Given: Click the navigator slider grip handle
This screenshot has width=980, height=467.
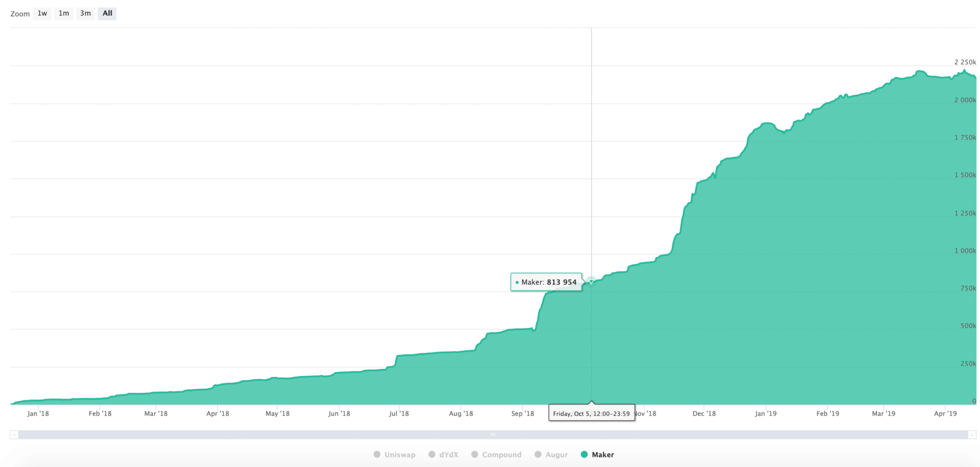Looking at the screenshot, I should [493, 434].
